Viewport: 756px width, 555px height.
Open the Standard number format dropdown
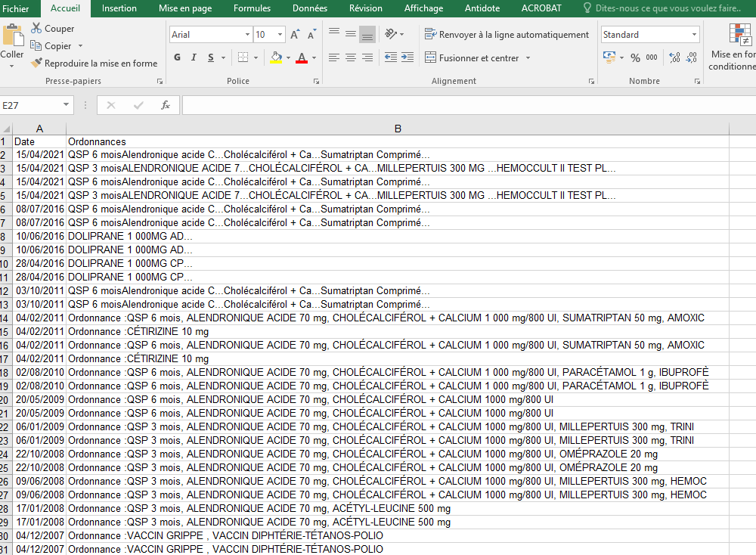[694, 34]
